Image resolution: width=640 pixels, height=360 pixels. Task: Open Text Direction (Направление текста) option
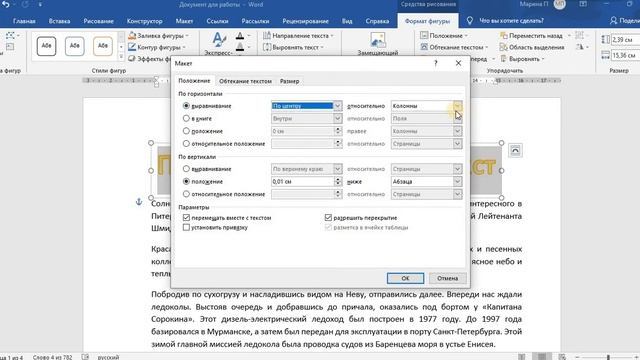[298, 36]
